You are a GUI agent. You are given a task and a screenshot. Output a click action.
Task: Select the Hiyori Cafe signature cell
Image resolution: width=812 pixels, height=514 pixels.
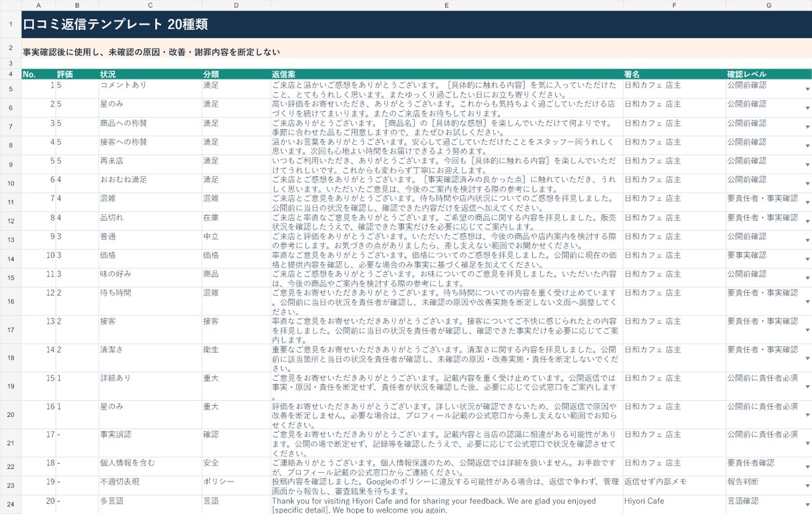click(674, 505)
